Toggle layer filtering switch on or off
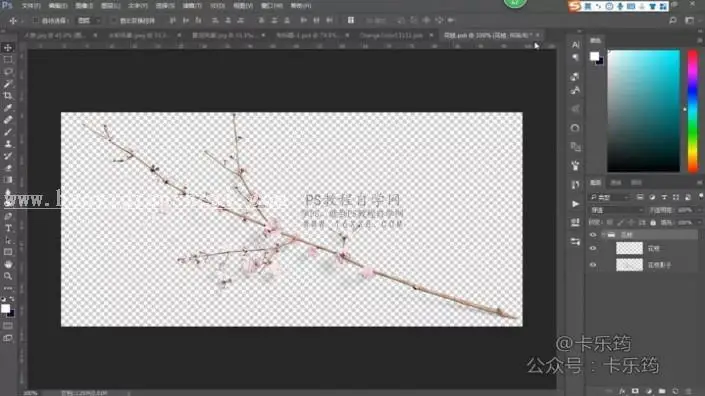Viewport: 705px width, 396px height. pyautogui.click(x=701, y=197)
